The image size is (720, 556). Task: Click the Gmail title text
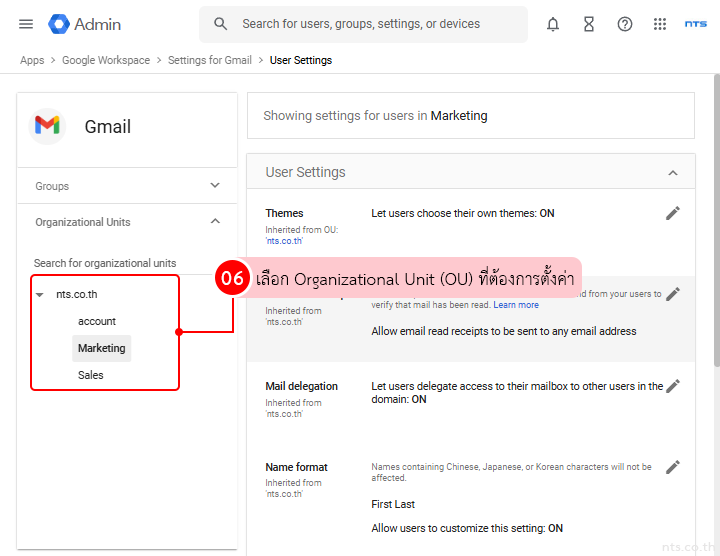coord(108,126)
